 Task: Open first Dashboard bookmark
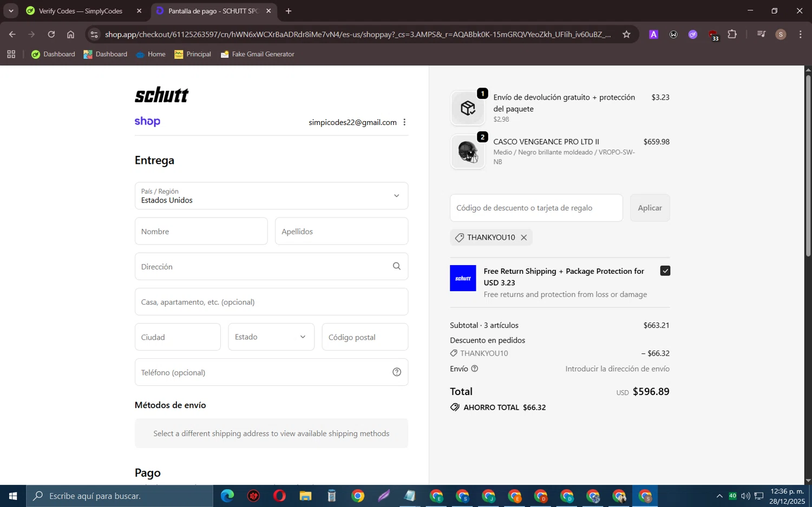point(53,54)
